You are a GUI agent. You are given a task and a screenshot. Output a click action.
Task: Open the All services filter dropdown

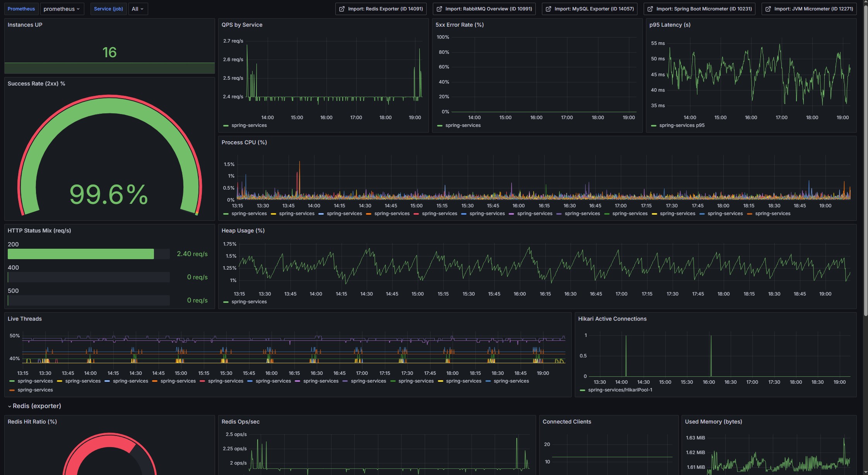point(138,9)
